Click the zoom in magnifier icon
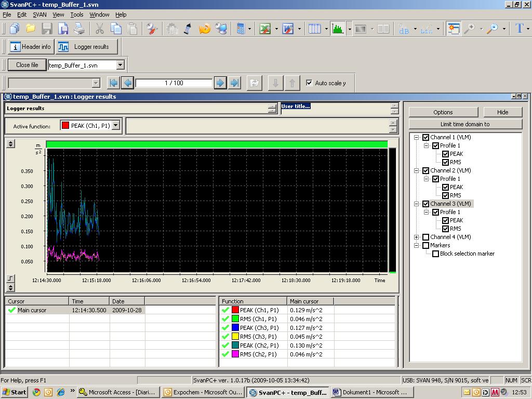532x399 pixels. [x=470, y=29]
